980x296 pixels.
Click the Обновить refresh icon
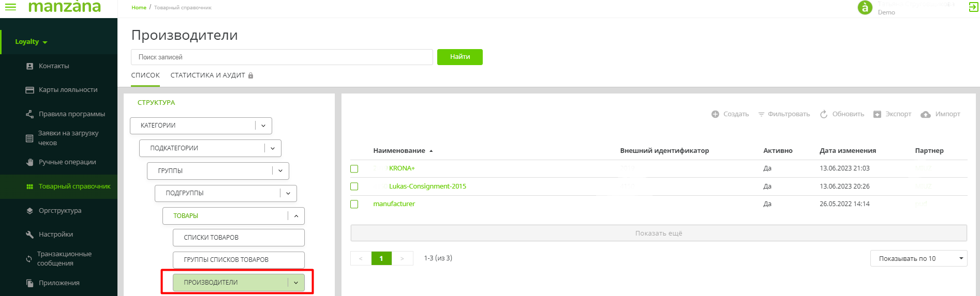pos(824,114)
